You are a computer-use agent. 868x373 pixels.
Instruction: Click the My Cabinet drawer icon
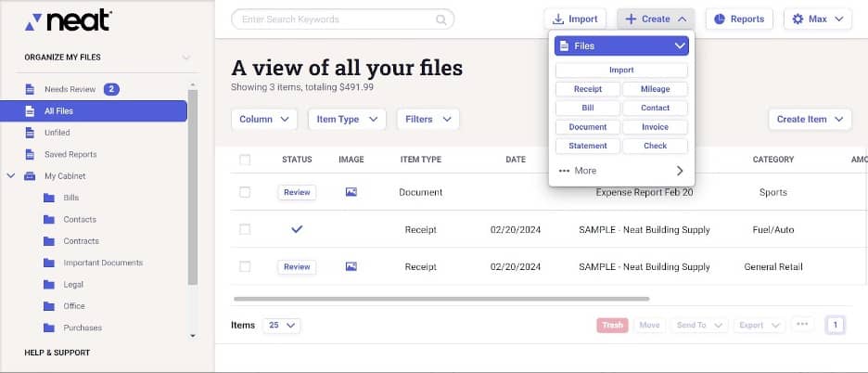(30, 175)
